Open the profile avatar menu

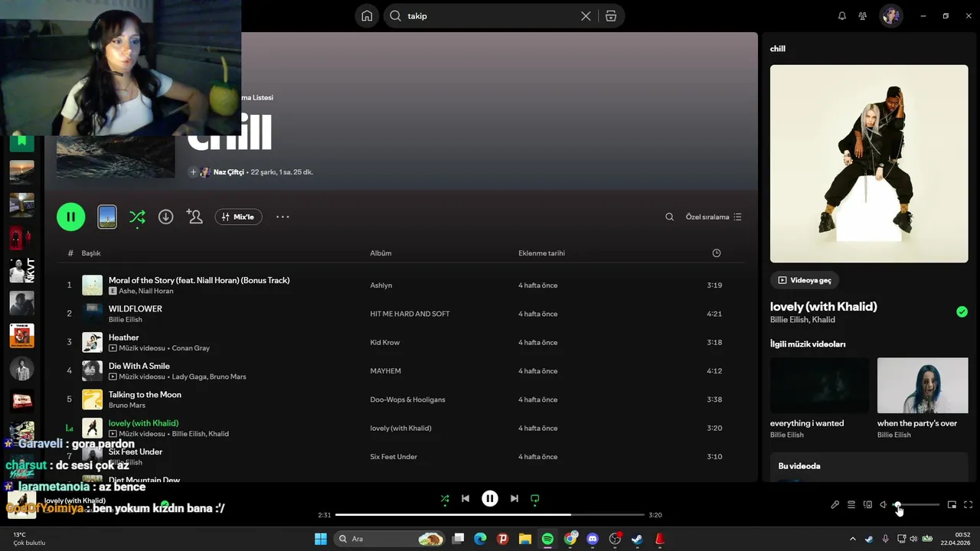tap(891, 16)
